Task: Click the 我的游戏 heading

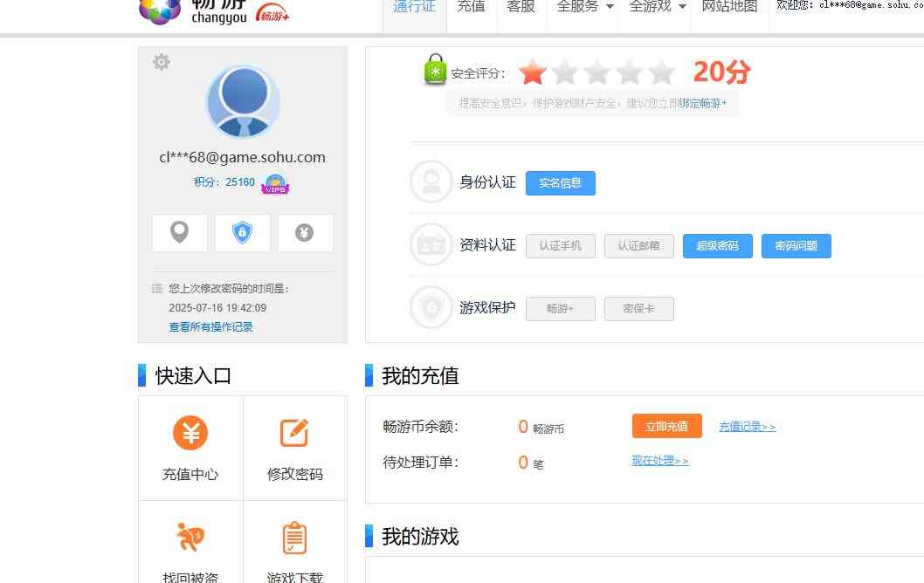Action: (420, 537)
